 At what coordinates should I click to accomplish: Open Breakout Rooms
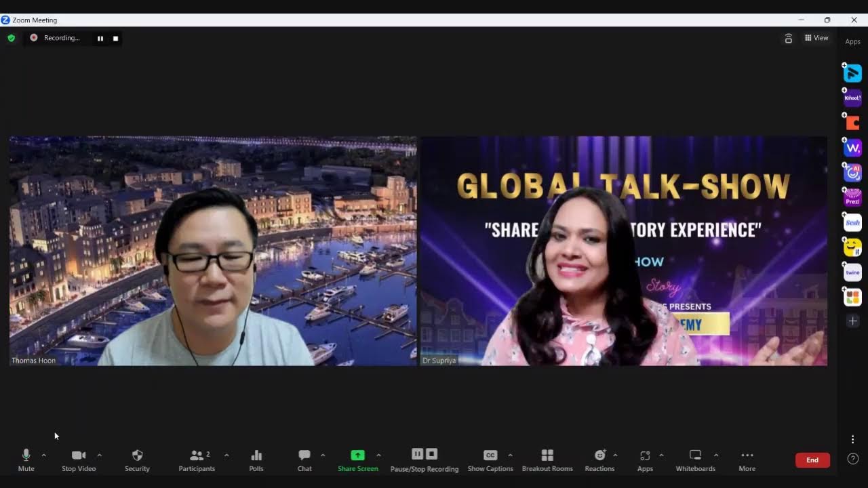[x=547, y=460]
